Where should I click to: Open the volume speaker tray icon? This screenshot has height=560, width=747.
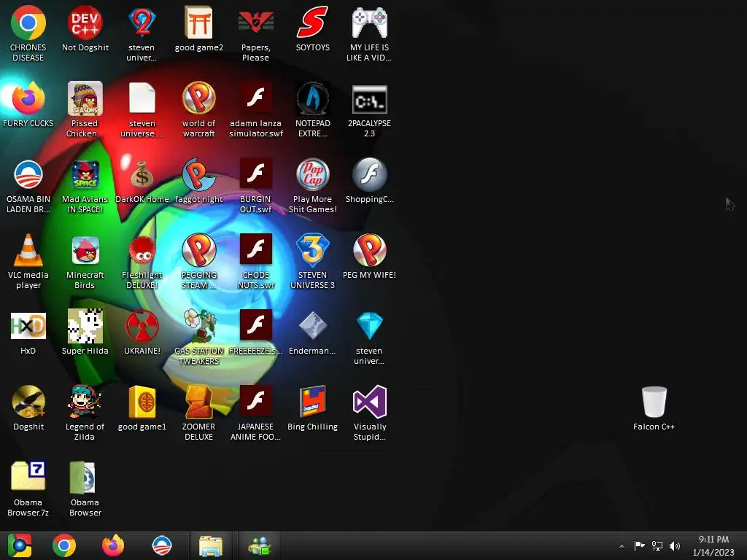pos(675,545)
